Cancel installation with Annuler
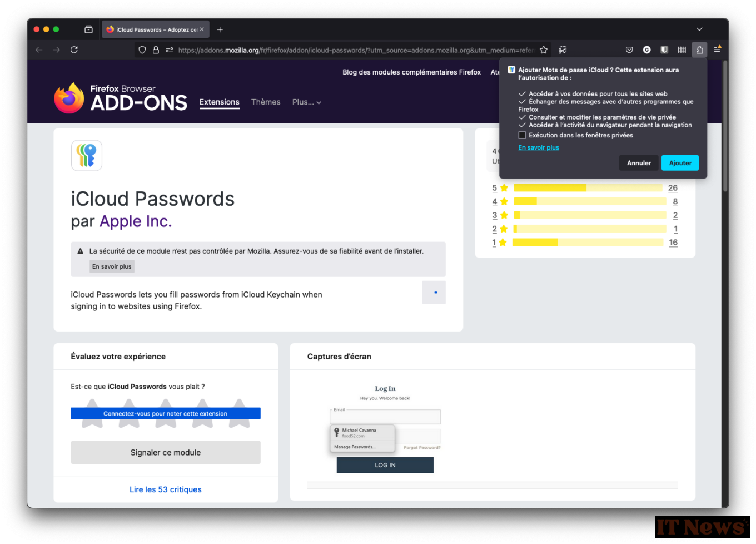Viewport: 756px width, 544px height. (639, 163)
